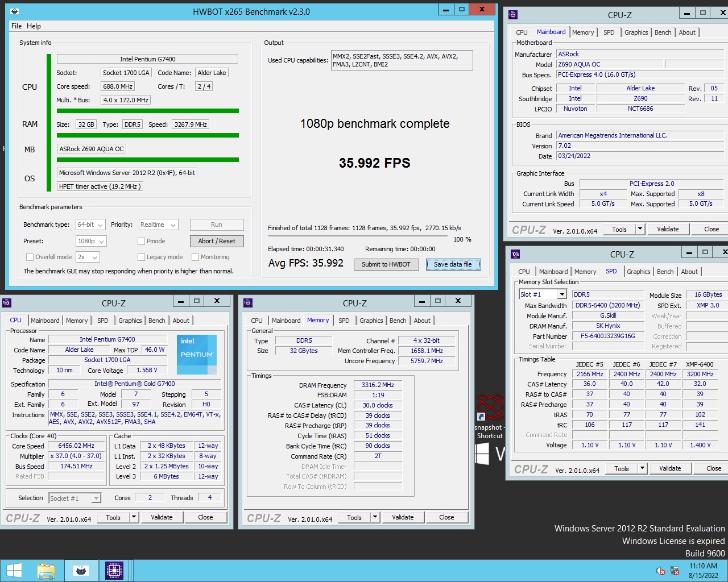The width and height of the screenshot is (728, 582).
Task: Click the Module Size 16 GBytes value
Action: click(708, 294)
